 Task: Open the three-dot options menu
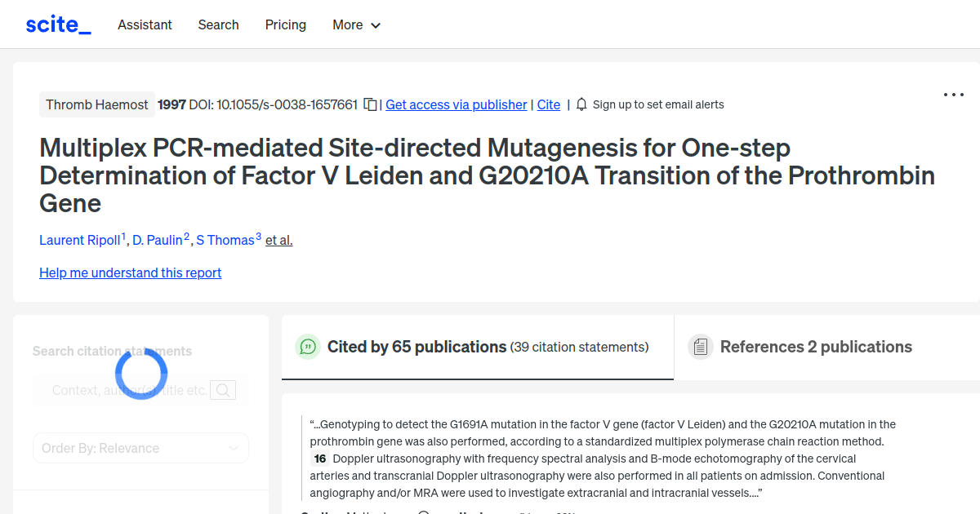(953, 95)
